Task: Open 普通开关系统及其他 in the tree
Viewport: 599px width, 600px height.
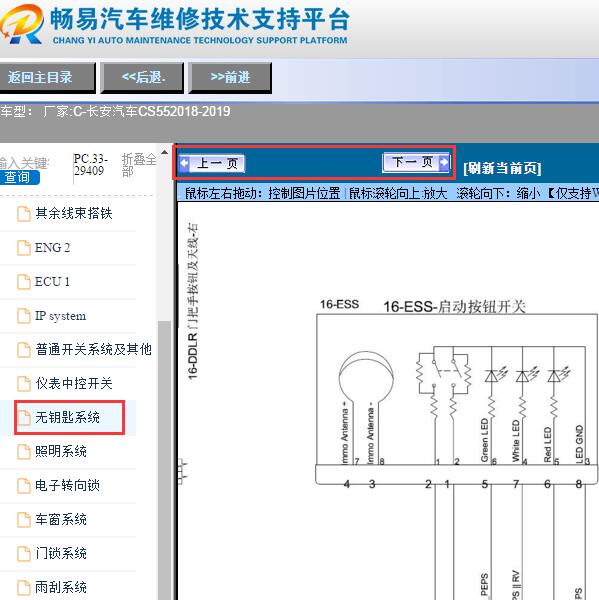Action: (x=93, y=349)
